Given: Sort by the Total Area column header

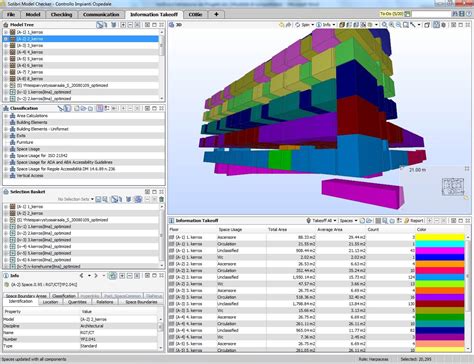Looking at the screenshot, I should (291, 230).
